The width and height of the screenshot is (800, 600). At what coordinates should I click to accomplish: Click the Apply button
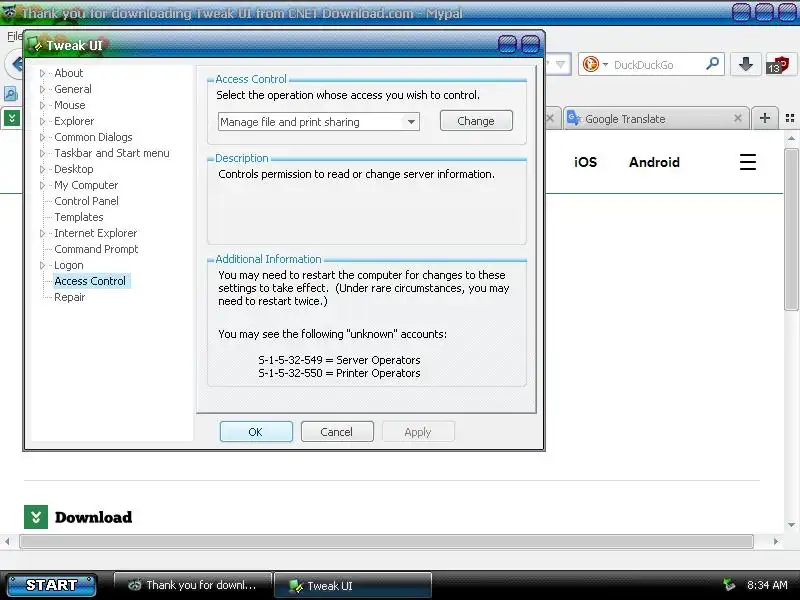pos(418,432)
